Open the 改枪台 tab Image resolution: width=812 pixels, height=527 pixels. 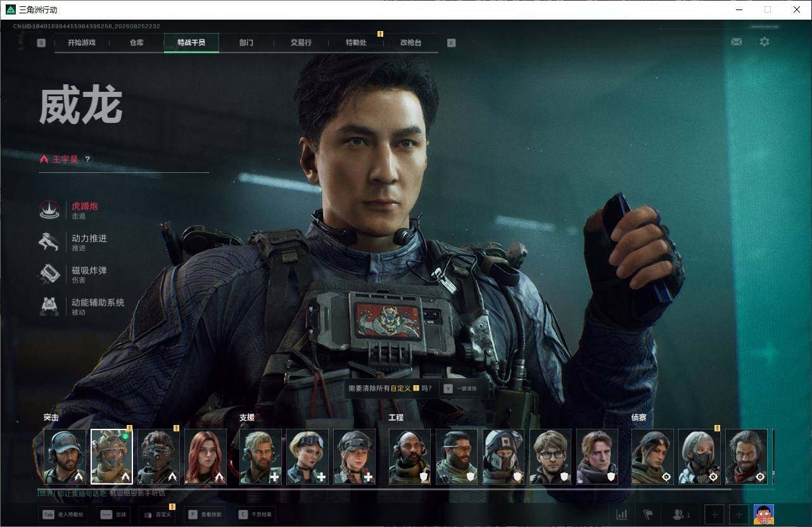410,43
